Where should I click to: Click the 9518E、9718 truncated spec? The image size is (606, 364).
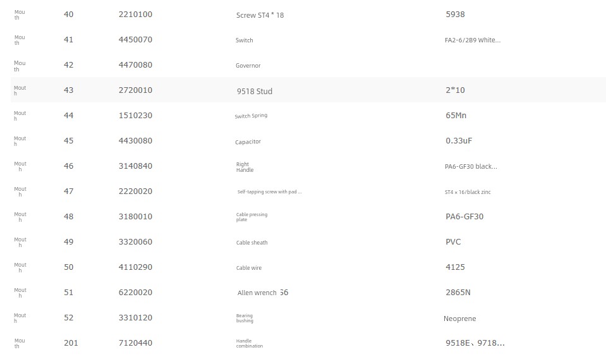point(475,343)
